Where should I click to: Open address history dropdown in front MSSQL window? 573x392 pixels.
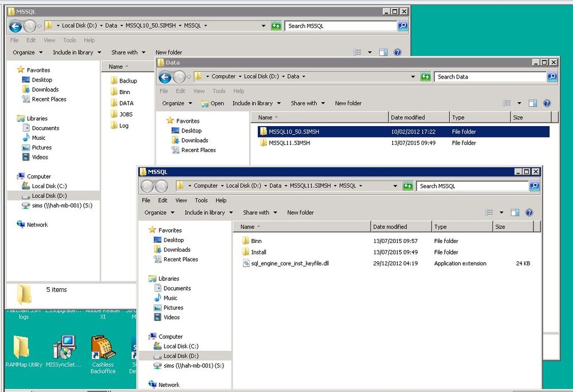395,186
